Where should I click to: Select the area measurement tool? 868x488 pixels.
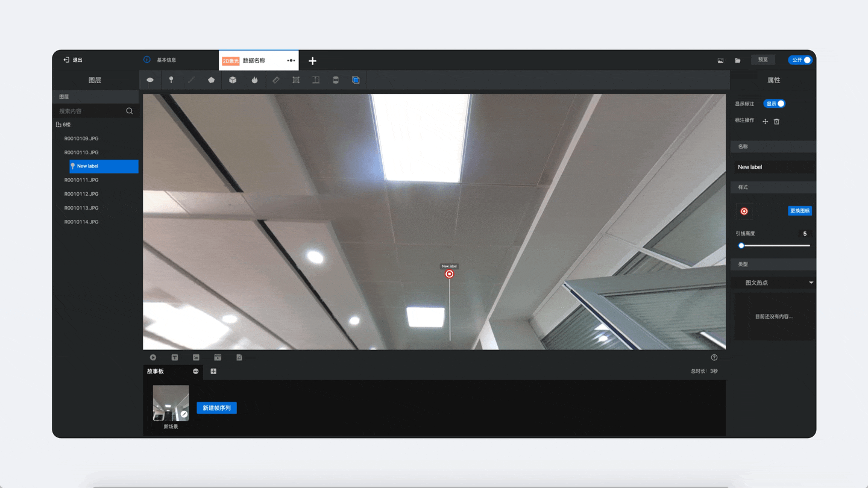click(x=296, y=80)
